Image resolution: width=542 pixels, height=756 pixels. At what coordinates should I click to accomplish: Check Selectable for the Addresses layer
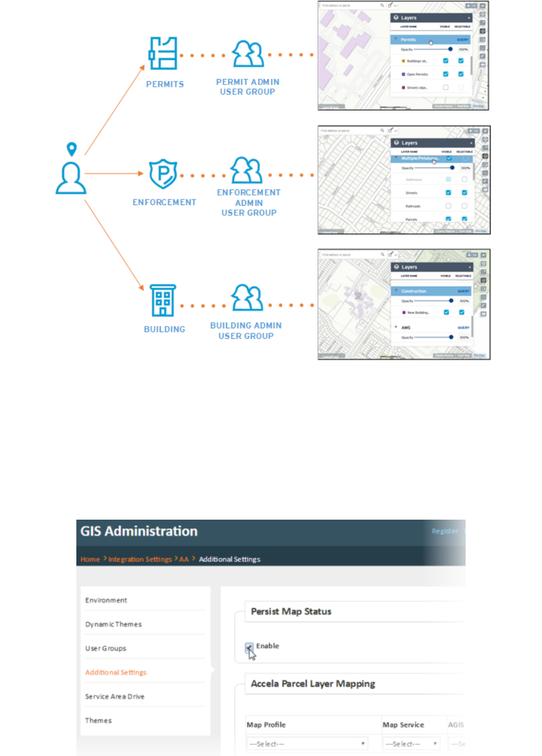(x=464, y=179)
